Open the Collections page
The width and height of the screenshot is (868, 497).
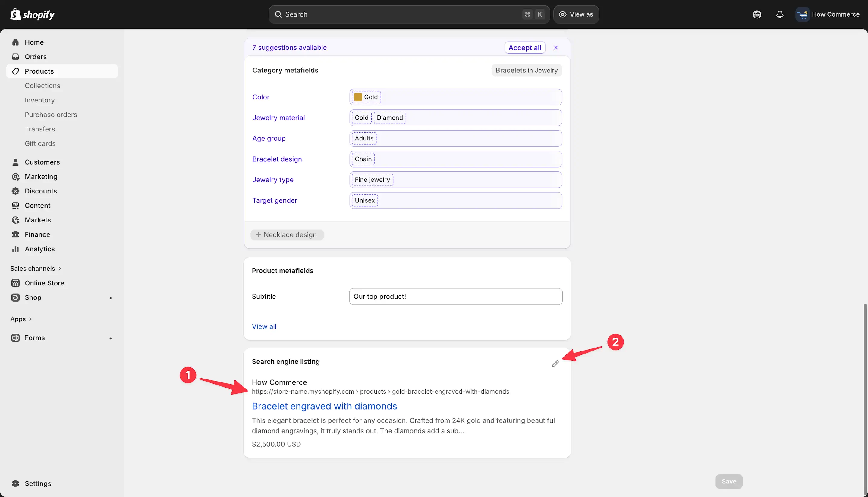[42, 86]
